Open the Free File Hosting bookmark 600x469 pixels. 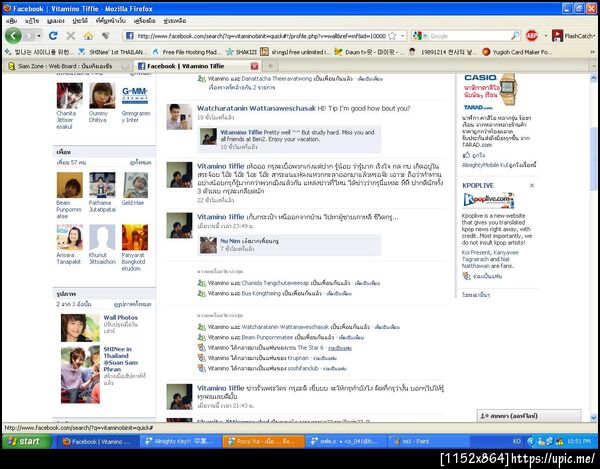coord(186,52)
